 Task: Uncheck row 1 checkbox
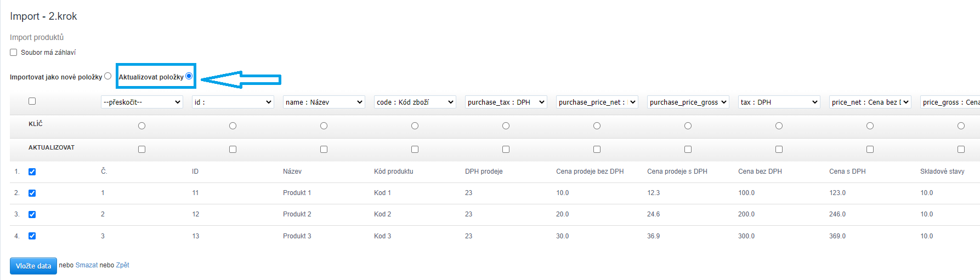pos(32,172)
